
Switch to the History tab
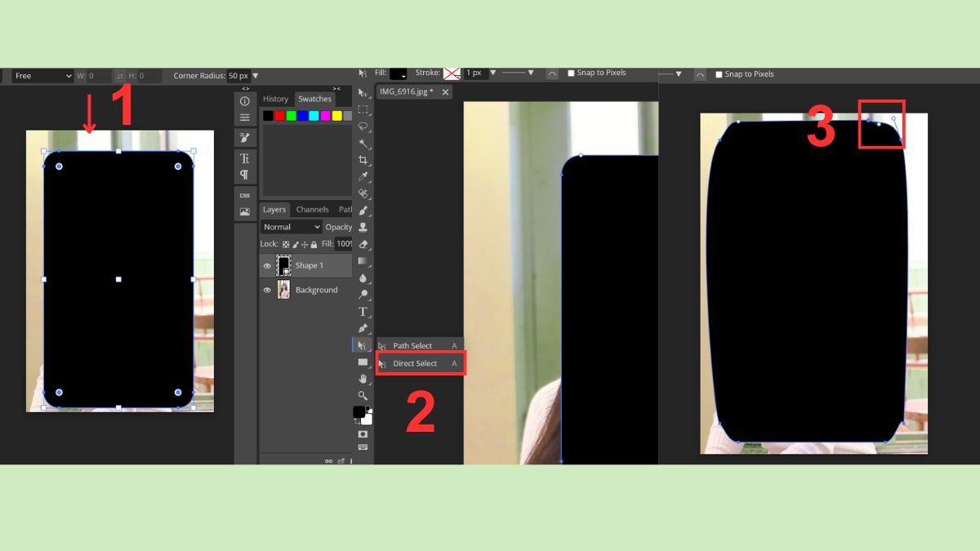click(x=275, y=99)
